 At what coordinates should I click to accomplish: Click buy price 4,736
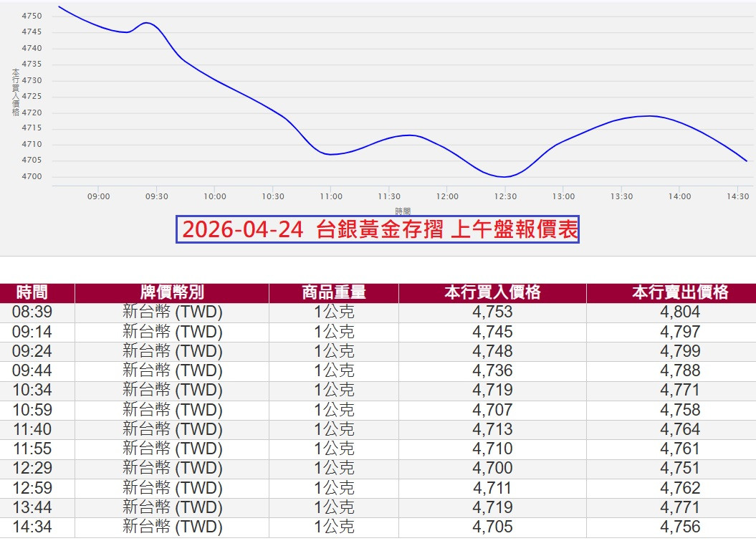click(x=492, y=370)
